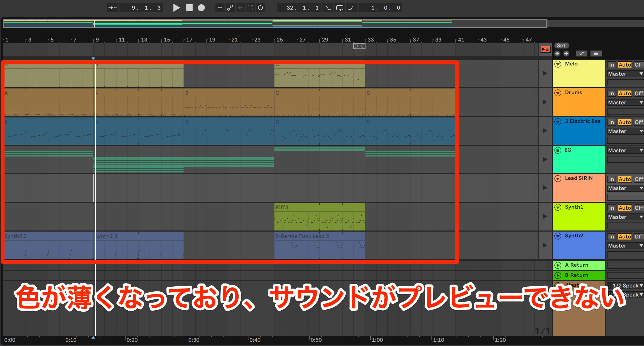Set Synth1 monitor to Auto

pyautogui.click(x=625, y=208)
